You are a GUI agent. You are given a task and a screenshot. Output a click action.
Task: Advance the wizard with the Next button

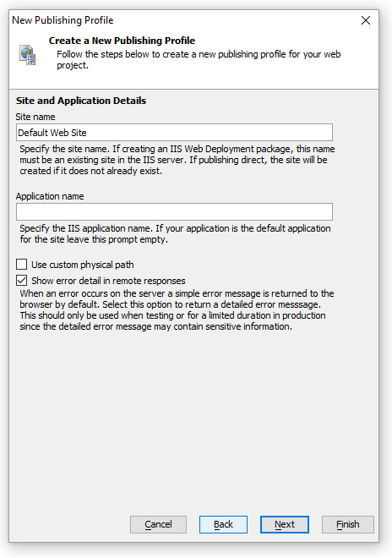pyautogui.click(x=285, y=524)
